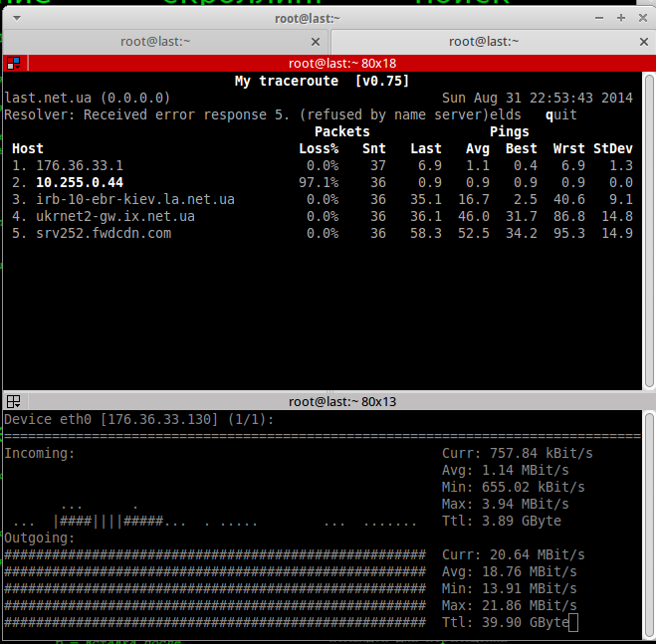
Task: Open terminal grouping icon in red titlebar
Action: click(14, 64)
